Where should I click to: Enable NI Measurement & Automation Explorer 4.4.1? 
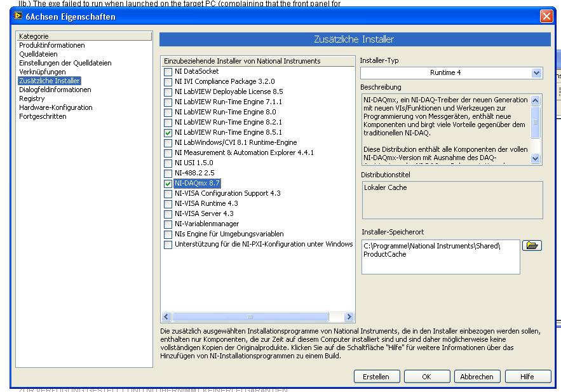[168, 153]
